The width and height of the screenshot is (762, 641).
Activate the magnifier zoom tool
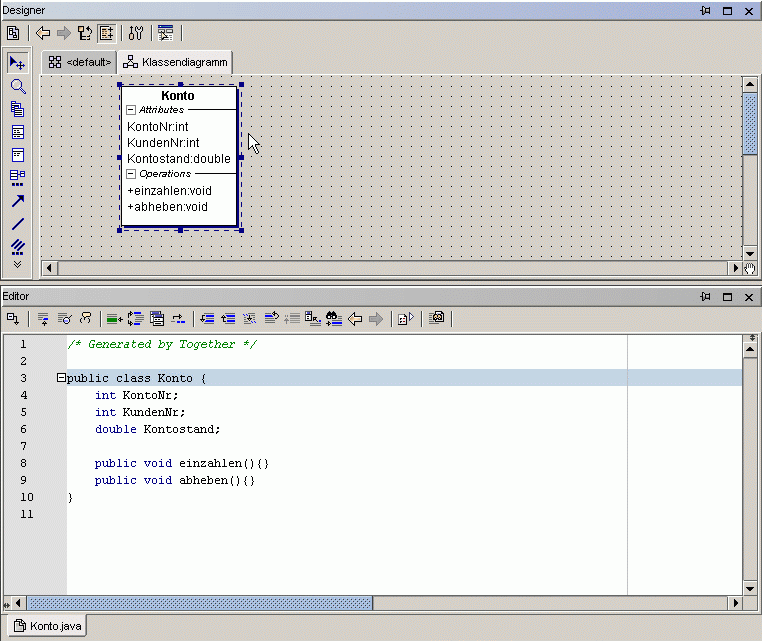[x=17, y=86]
